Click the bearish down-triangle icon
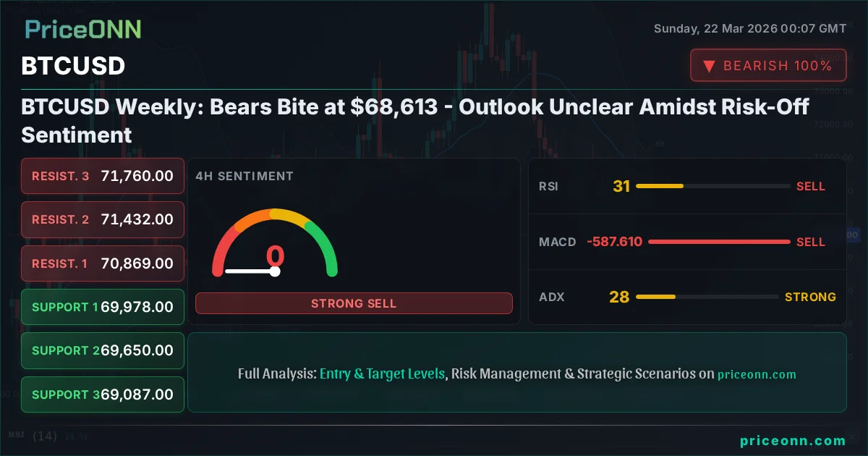This screenshot has height=456, width=868. point(709,66)
